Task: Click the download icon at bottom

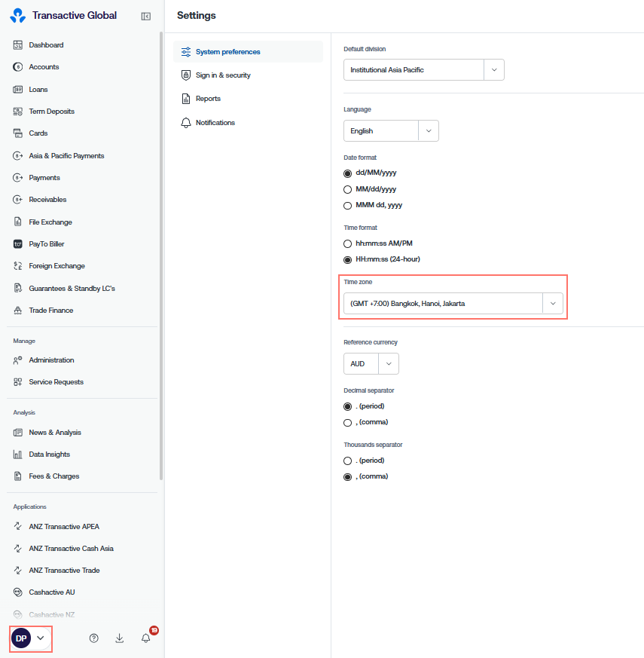Action: coord(120,638)
